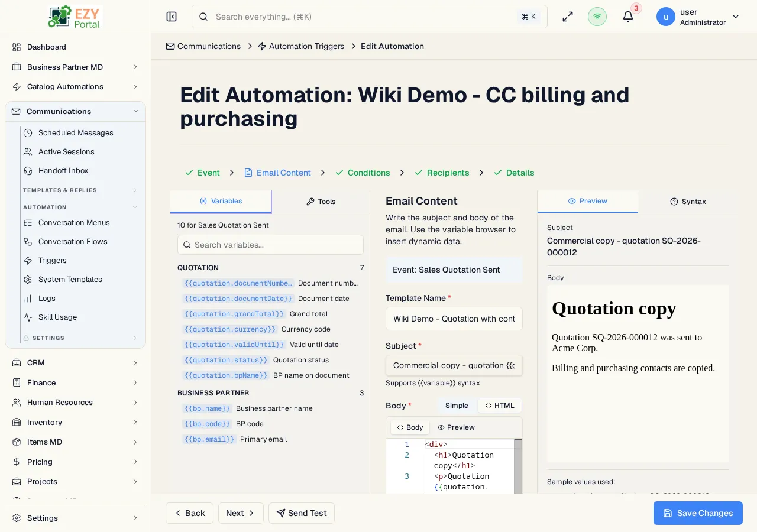Select Simple body editor mode
The image size is (757, 532).
pyautogui.click(x=457, y=406)
